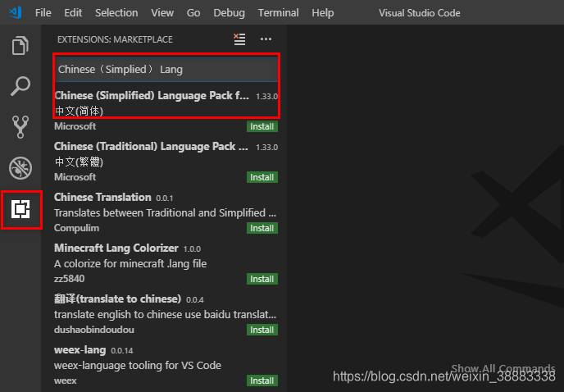Screen dimensions: 564x392
Task: Select 翻译(translate to chinese) extension title
Action: click(117, 299)
